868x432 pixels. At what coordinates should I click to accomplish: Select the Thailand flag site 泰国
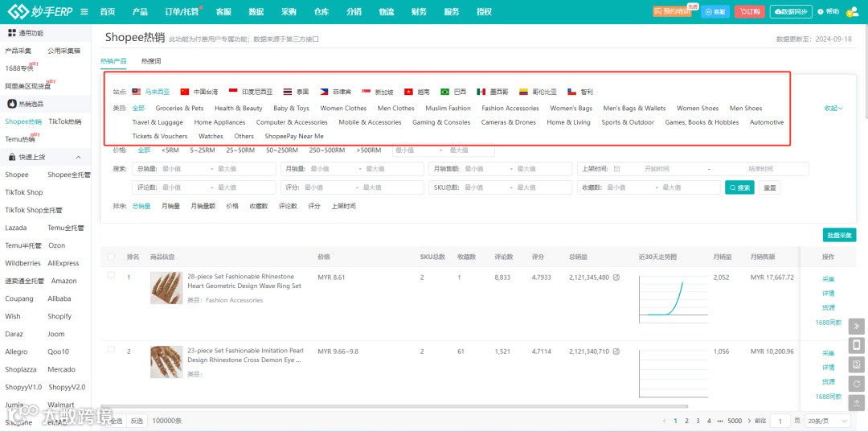[296, 92]
